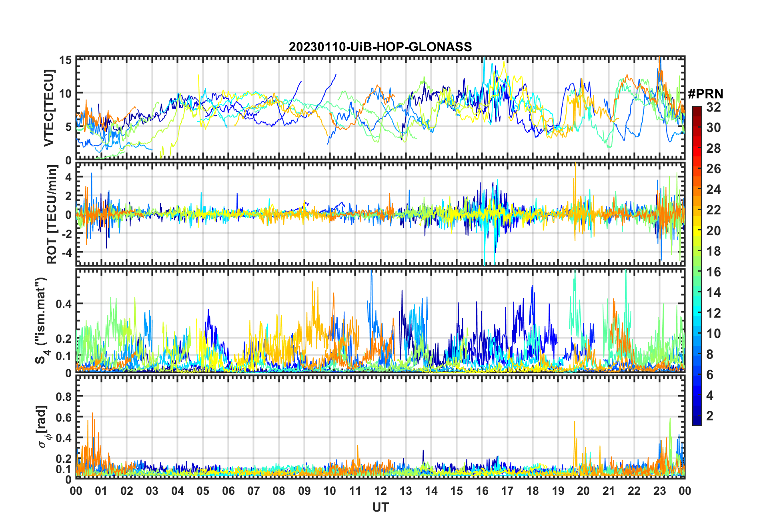The width and height of the screenshot is (761, 532).
Task: Click the x-axis tick label 23
Action: [x=659, y=491]
